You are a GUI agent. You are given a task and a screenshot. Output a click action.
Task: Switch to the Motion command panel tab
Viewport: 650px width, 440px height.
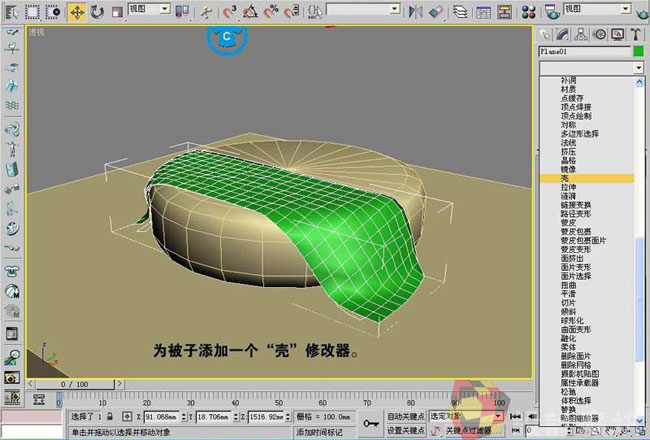[599, 34]
